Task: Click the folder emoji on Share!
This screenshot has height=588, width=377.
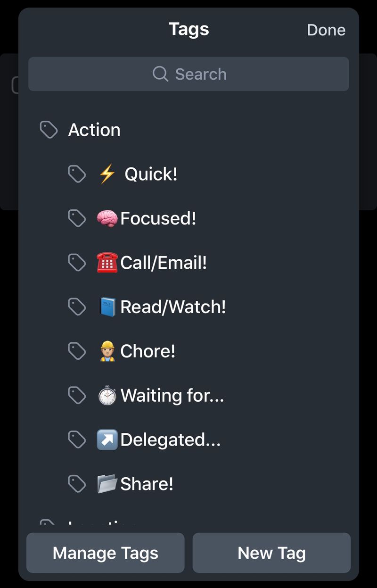Action: click(107, 484)
